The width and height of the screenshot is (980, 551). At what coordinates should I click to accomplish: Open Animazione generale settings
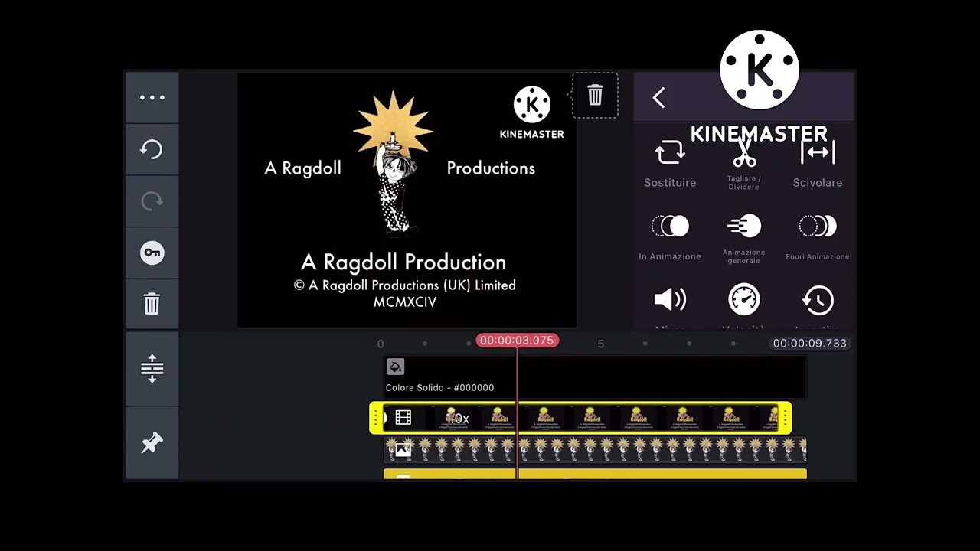coord(743,239)
